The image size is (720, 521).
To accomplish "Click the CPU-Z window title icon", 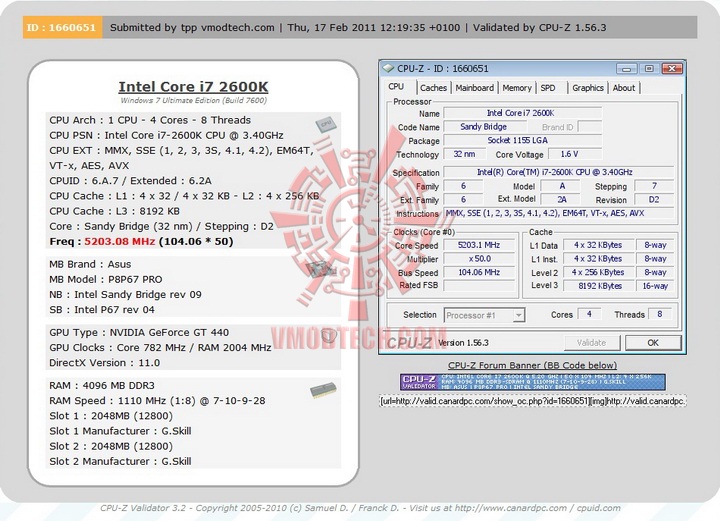I will click(x=388, y=68).
